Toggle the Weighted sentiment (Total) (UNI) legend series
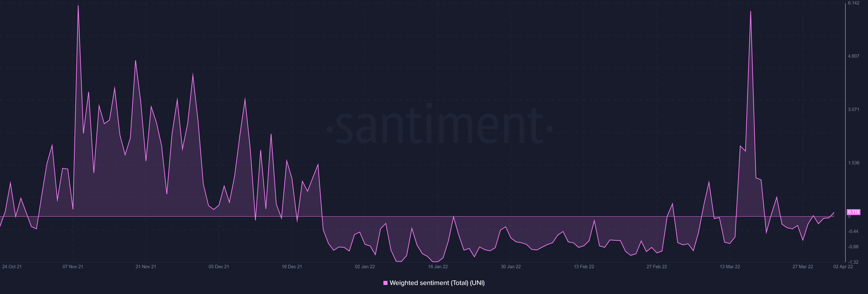This screenshot has width=868, height=294. (435, 283)
